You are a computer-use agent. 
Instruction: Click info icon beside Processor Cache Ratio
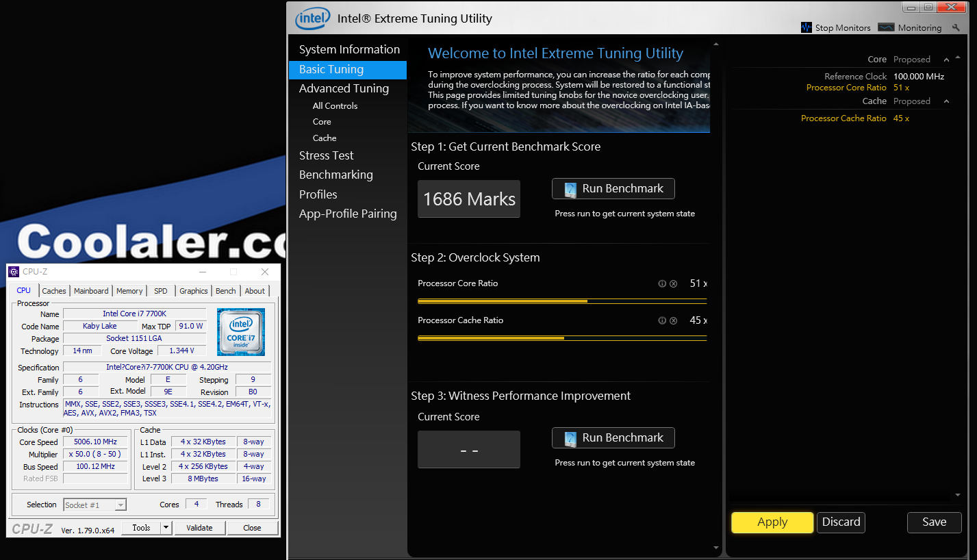pyautogui.click(x=662, y=320)
